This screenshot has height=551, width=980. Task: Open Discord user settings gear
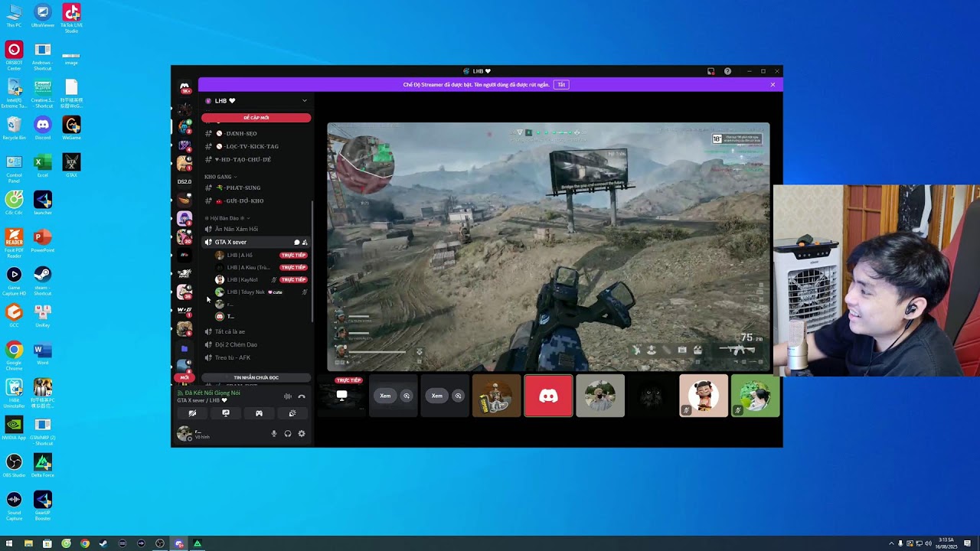[302, 434]
